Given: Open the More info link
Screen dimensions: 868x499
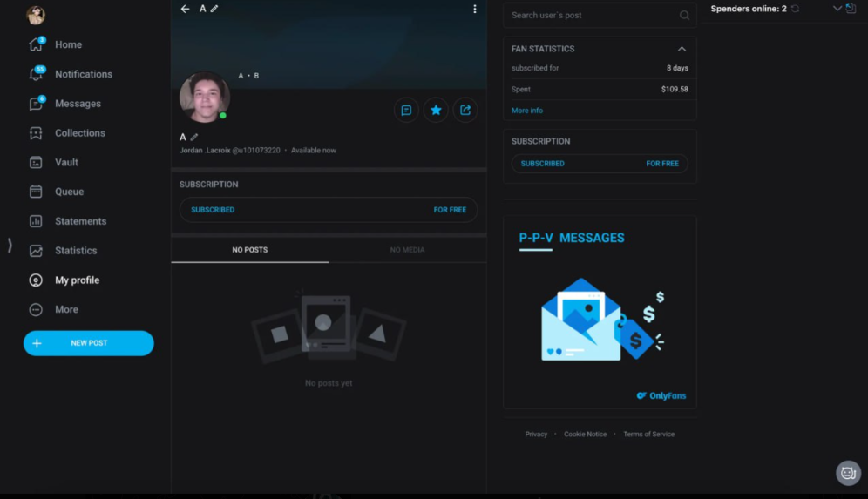Looking at the screenshot, I should [x=527, y=111].
